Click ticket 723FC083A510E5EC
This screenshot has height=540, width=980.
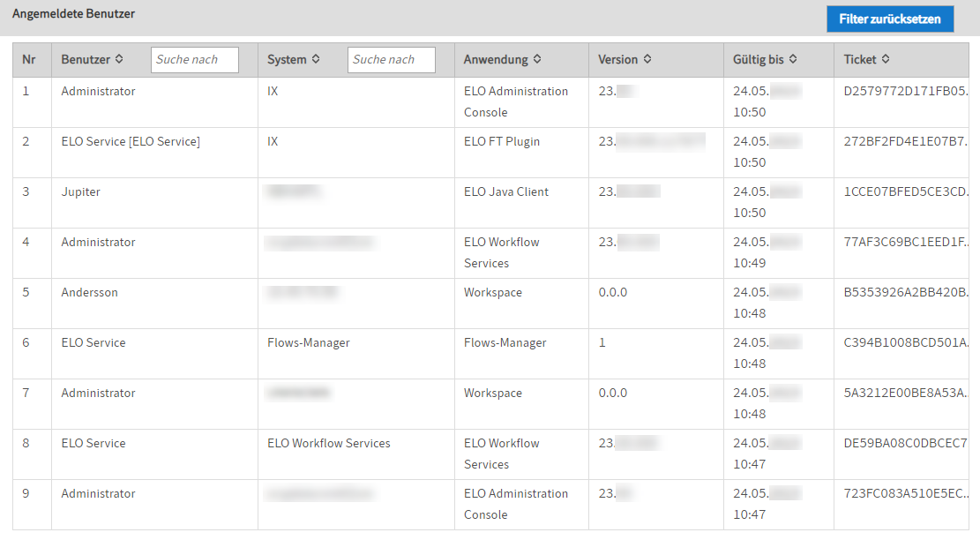906,494
